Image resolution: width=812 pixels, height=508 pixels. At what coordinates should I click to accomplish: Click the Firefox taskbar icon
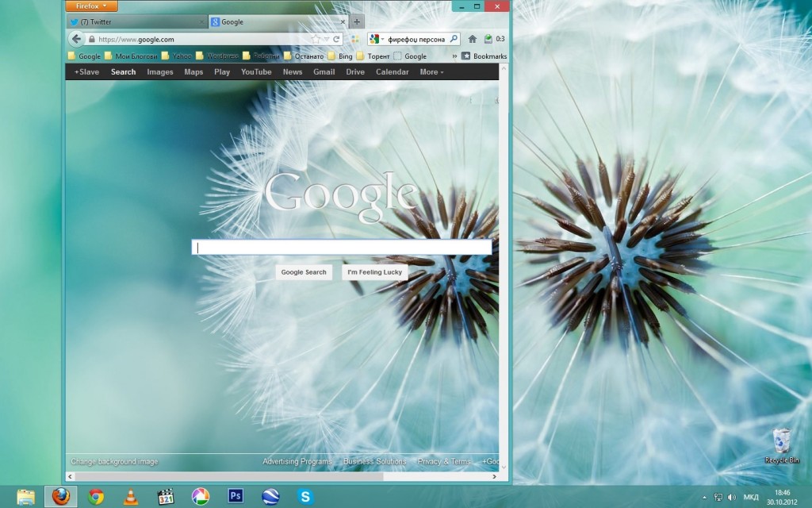coord(61,497)
